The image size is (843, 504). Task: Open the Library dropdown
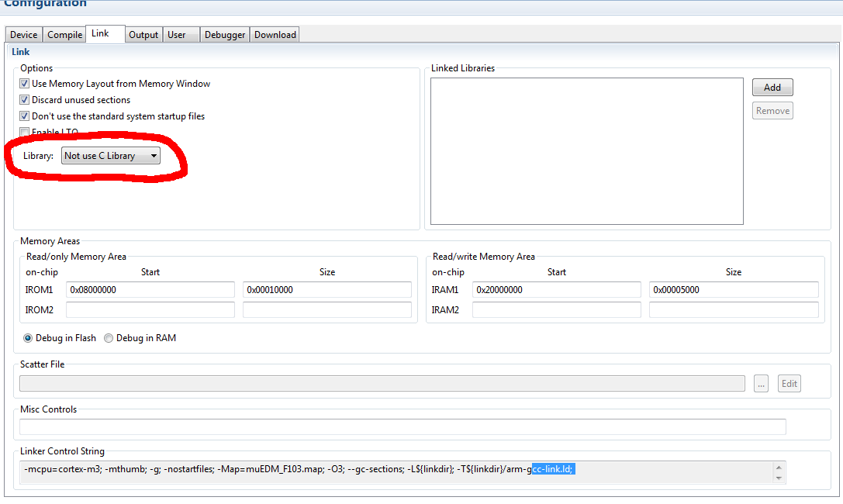tap(111, 156)
